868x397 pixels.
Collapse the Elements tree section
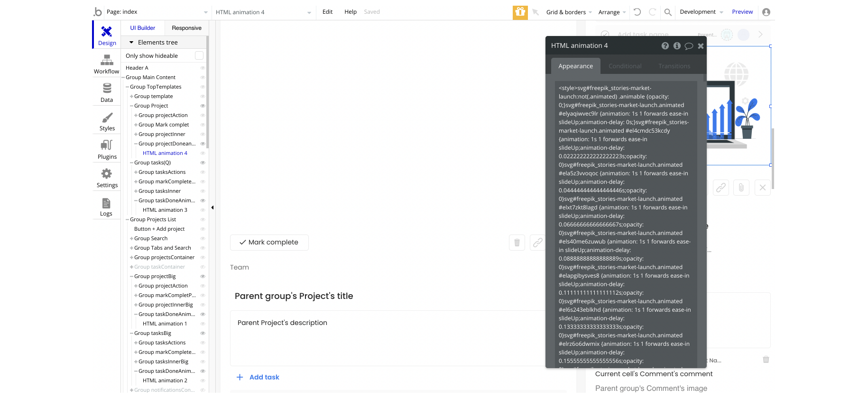[x=131, y=42]
